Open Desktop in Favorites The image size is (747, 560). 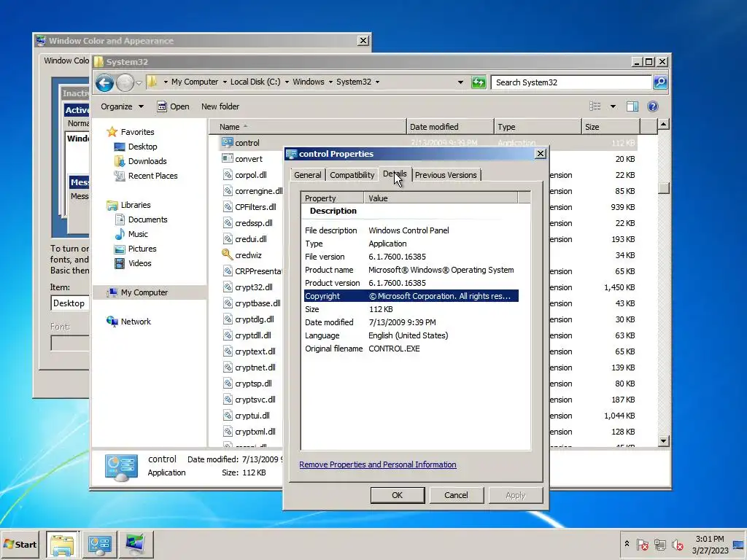(142, 147)
